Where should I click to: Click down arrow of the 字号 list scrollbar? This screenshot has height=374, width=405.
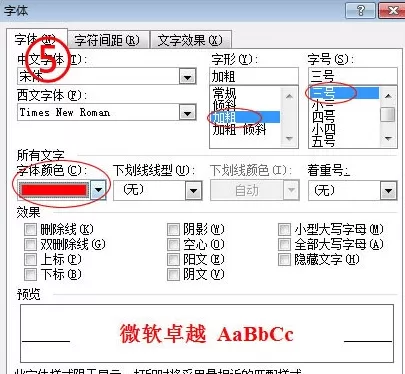388,138
